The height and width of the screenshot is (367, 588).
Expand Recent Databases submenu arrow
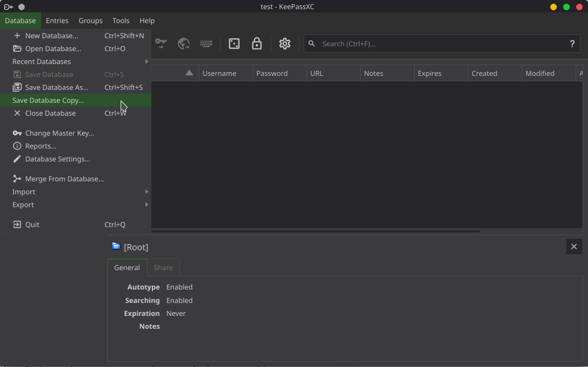146,61
